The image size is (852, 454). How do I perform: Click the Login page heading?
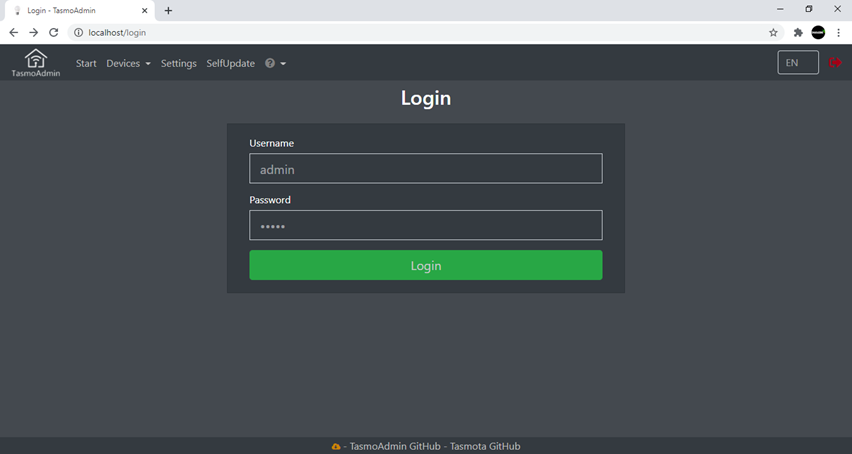[x=426, y=98]
